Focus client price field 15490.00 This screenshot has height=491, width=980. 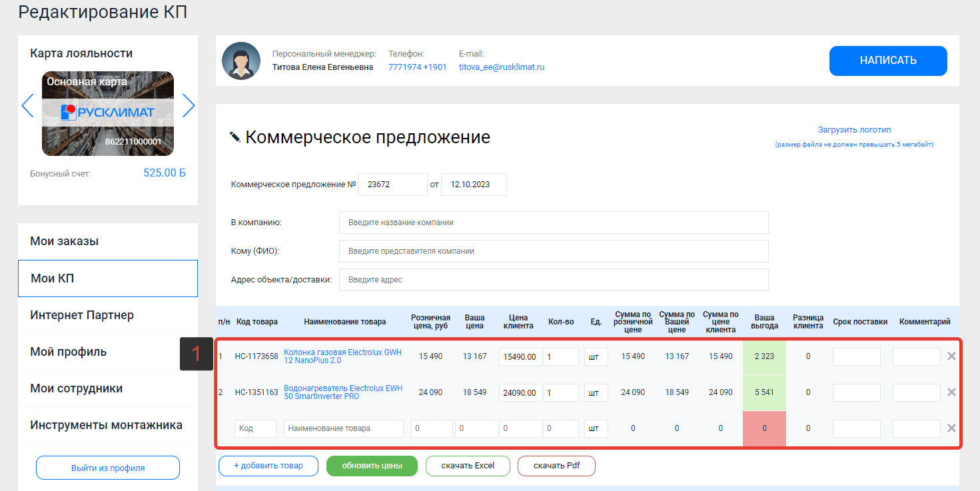[x=520, y=356]
